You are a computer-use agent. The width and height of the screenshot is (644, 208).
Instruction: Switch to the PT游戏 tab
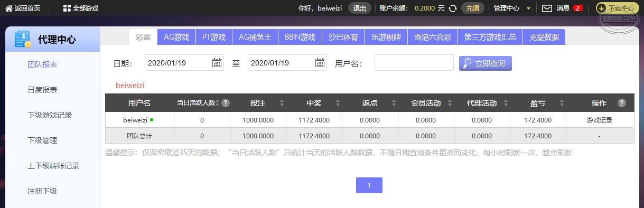(214, 37)
